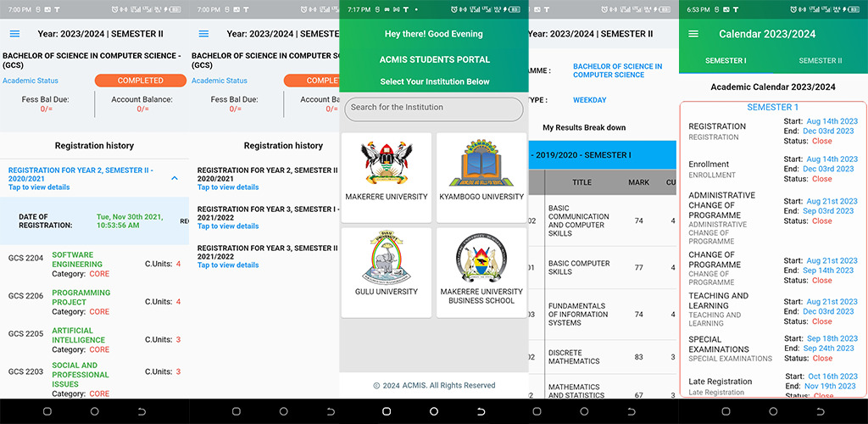868x424 pixels.
Task: Open hamburger menu on Calendar 2023/2024 screen
Action: pos(693,34)
